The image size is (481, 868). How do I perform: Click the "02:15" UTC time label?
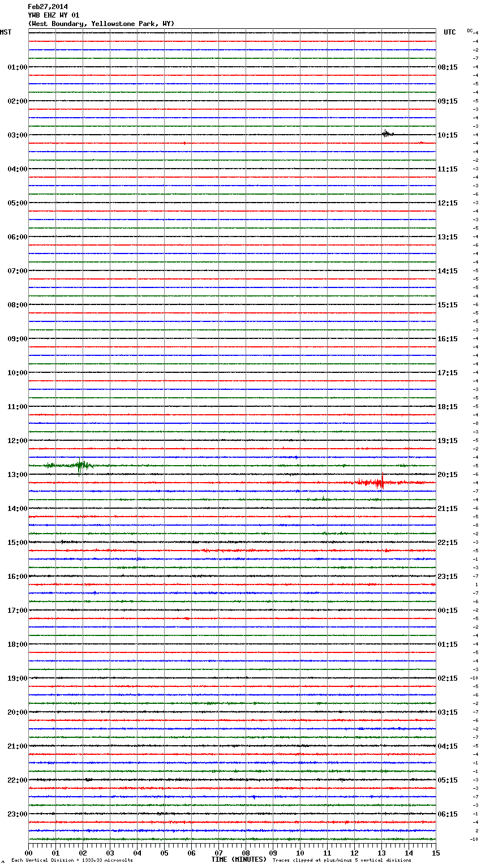pyautogui.click(x=448, y=678)
